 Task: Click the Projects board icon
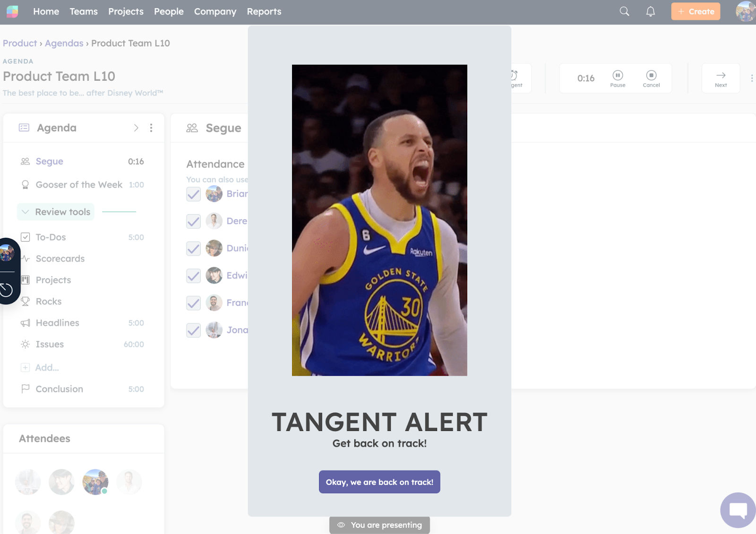pyautogui.click(x=26, y=280)
